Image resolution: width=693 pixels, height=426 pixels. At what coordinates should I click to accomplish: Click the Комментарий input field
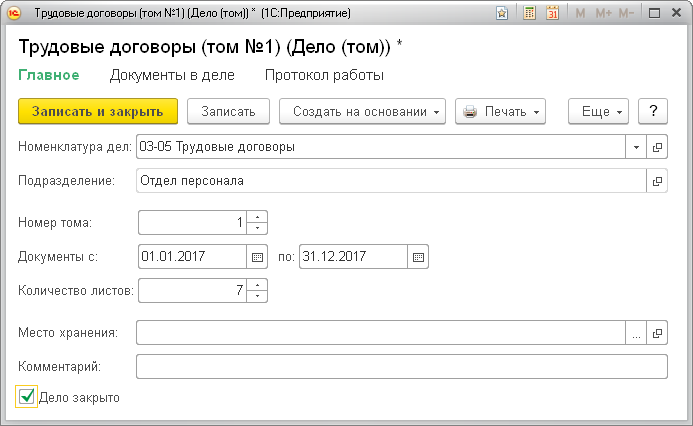coord(402,367)
